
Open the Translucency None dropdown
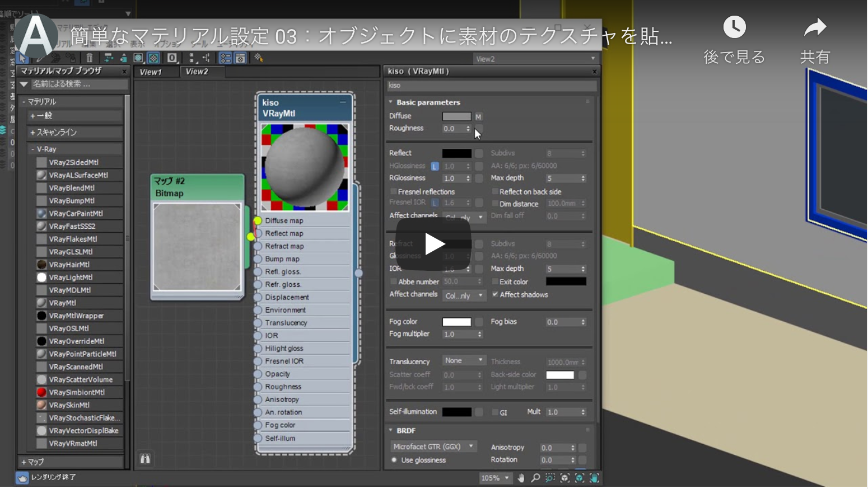click(x=464, y=361)
